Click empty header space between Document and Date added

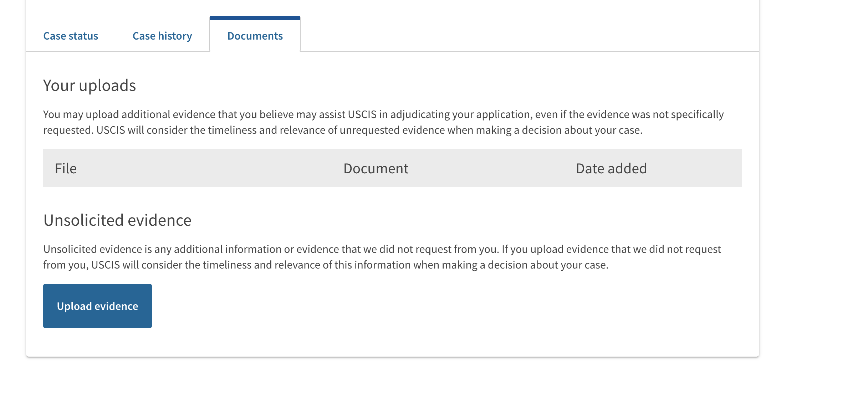click(492, 168)
